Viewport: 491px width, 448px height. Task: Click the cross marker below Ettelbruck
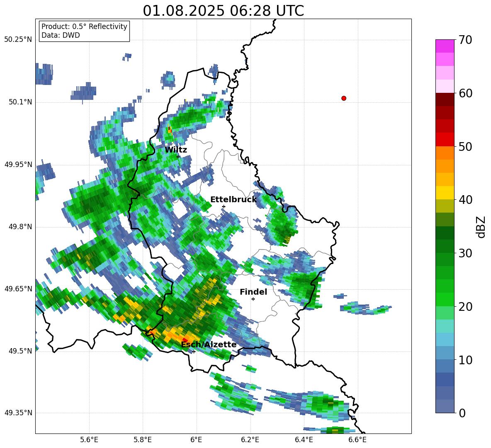(x=224, y=206)
